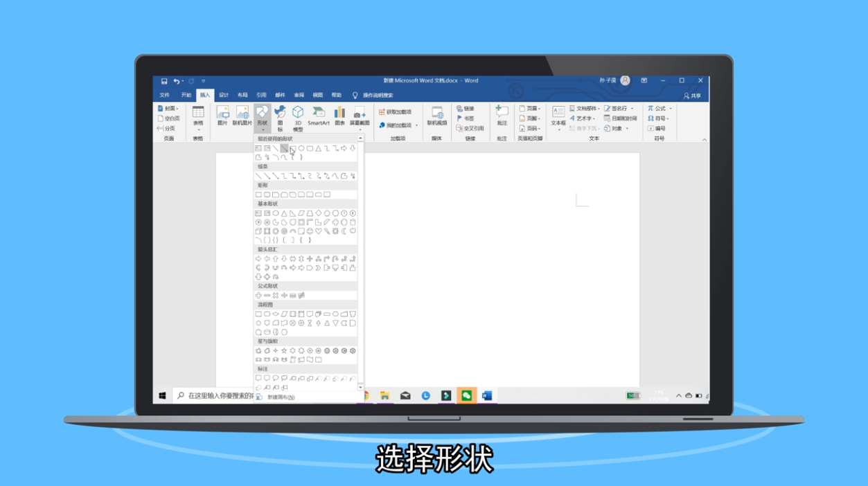
Task: Open the 页脚 (Footer) dropdown
Action: point(530,118)
